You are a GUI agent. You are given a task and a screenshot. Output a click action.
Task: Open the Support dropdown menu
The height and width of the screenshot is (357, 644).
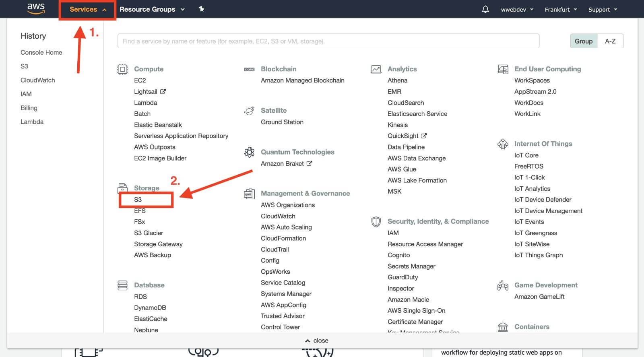coord(603,10)
